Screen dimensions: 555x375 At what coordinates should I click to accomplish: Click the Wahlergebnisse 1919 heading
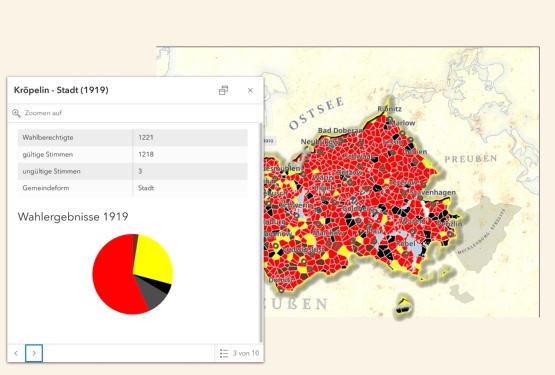(x=73, y=217)
